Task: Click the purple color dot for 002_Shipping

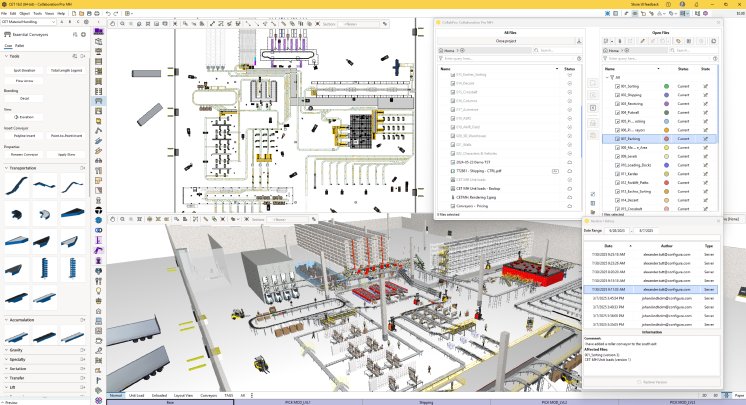Action: pos(666,95)
